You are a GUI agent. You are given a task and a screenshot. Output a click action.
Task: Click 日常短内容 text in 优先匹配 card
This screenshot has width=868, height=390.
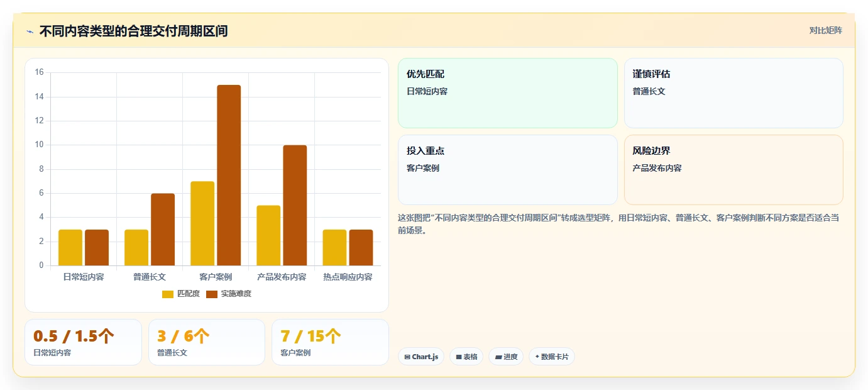point(427,91)
